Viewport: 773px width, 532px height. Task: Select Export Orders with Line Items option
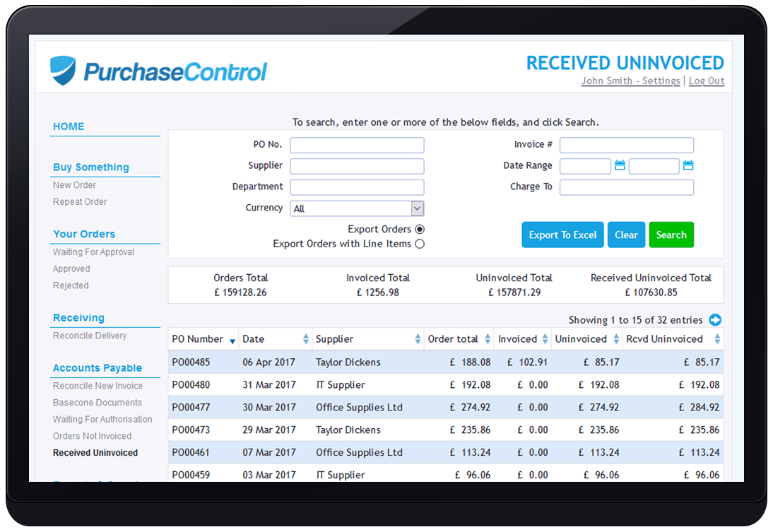click(420, 244)
